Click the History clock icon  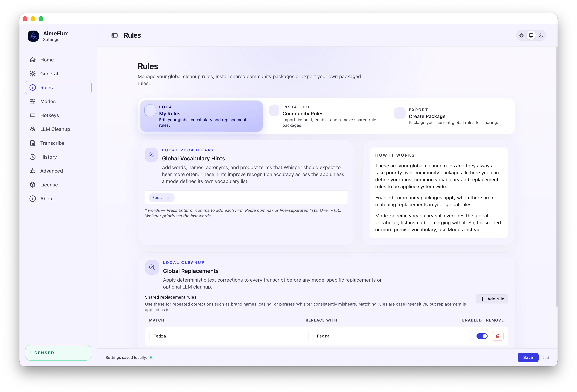pos(32,157)
